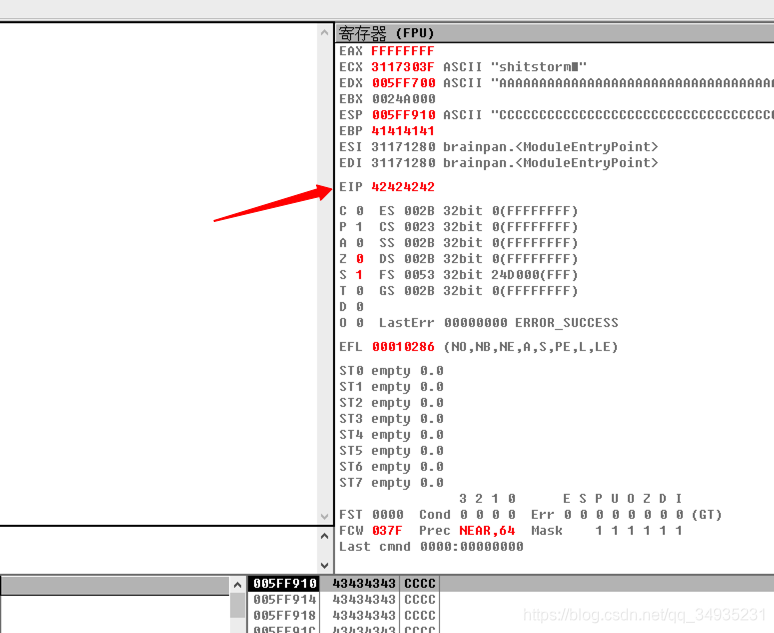Select the ESP register value 005FF910

[x=403, y=115]
